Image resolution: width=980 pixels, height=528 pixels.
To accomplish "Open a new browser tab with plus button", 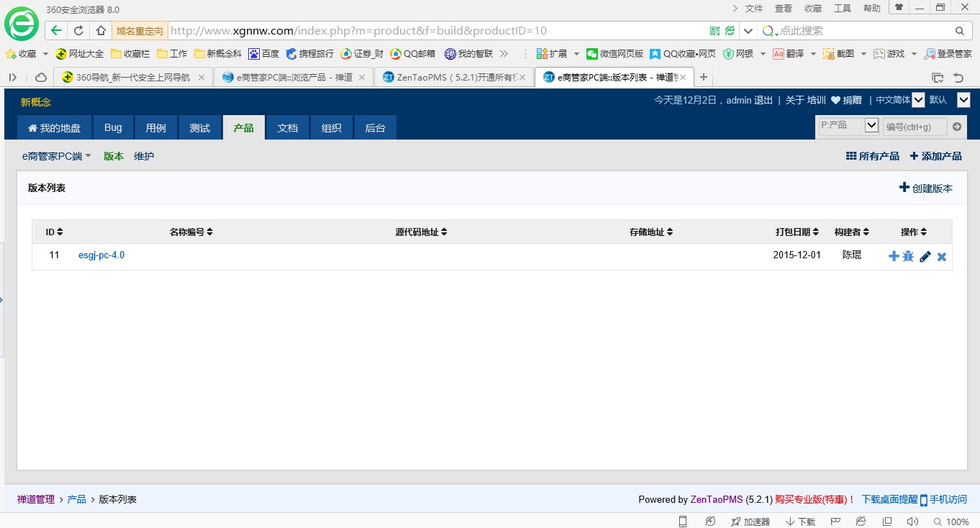I will click(704, 77).
